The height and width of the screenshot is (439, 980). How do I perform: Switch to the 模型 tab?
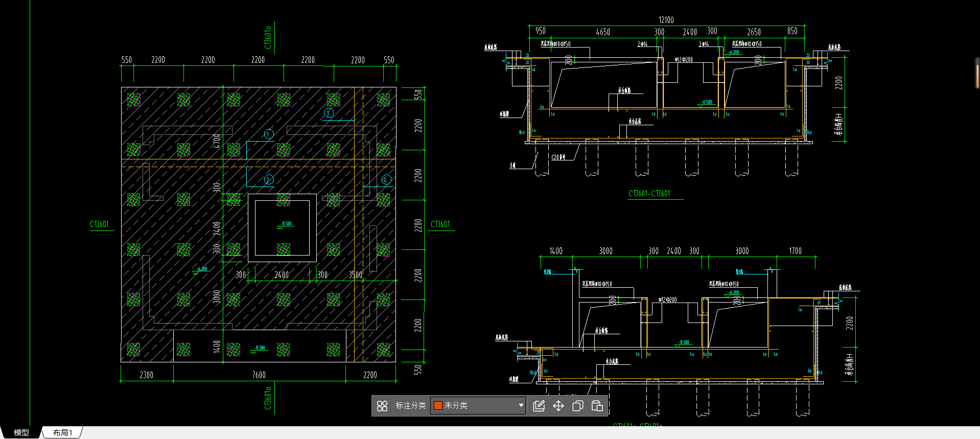(21, 433)
